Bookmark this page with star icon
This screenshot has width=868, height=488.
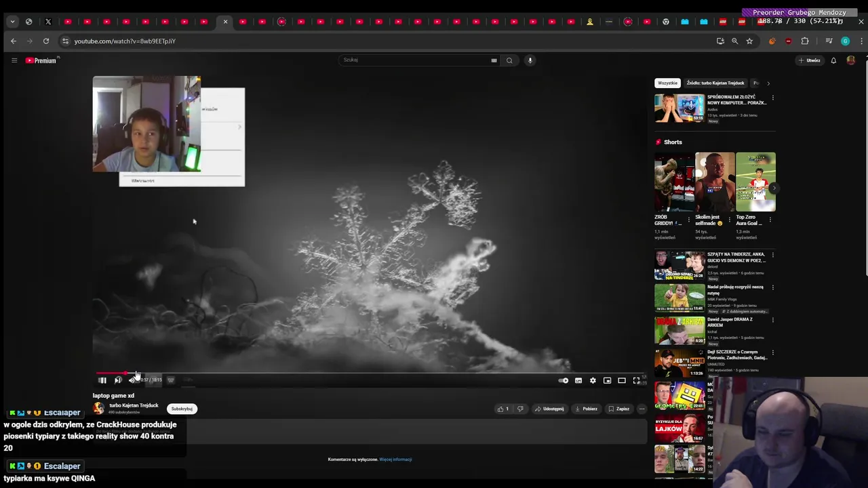(x=749, y=41)
